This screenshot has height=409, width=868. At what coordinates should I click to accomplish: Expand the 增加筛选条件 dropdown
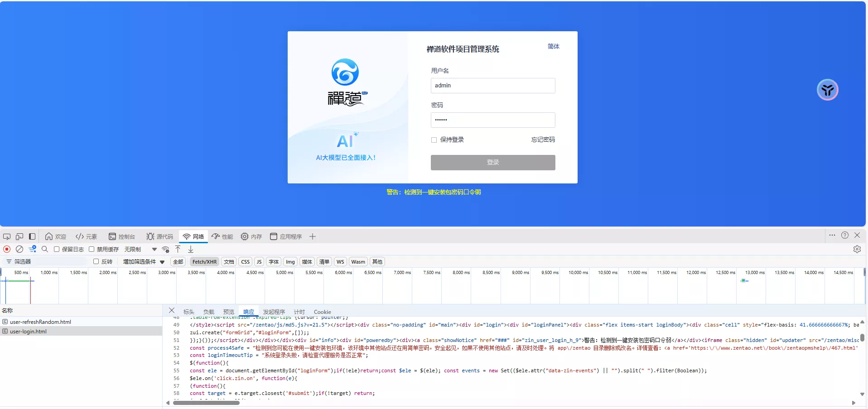(144, 261)
